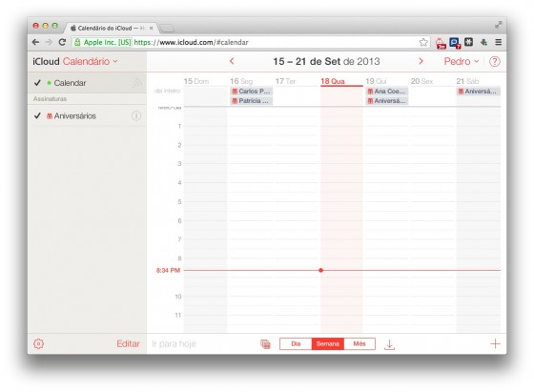This screenshot has width=534, height=392.
Task: Select the 20 Sex day header
Action: point(421,81)
